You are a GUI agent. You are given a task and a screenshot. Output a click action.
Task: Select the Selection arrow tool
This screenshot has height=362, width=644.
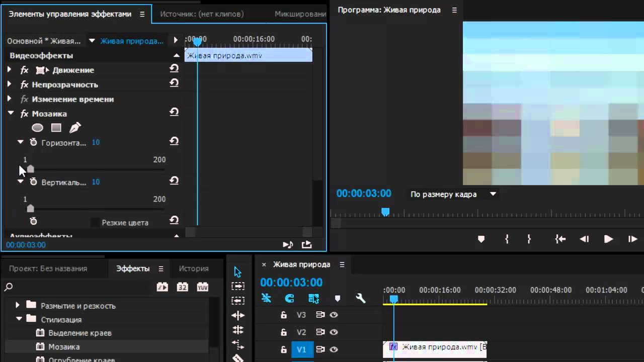pos(237,272)
